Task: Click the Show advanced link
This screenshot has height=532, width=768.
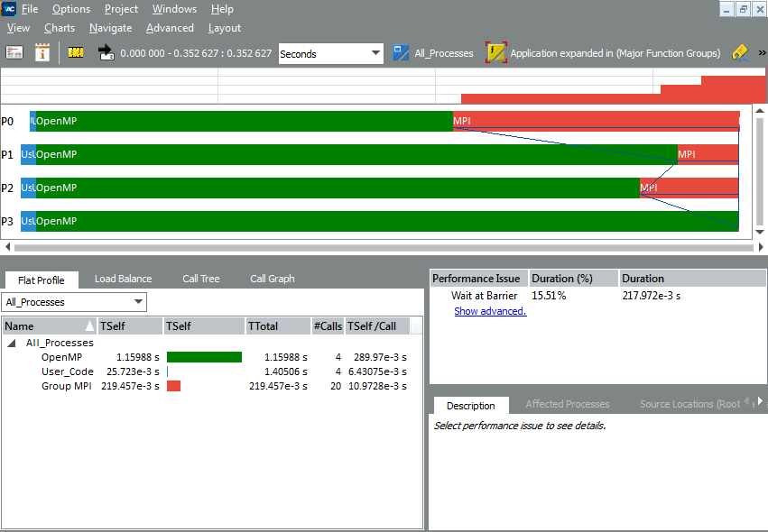Action: tap(489, 311)
